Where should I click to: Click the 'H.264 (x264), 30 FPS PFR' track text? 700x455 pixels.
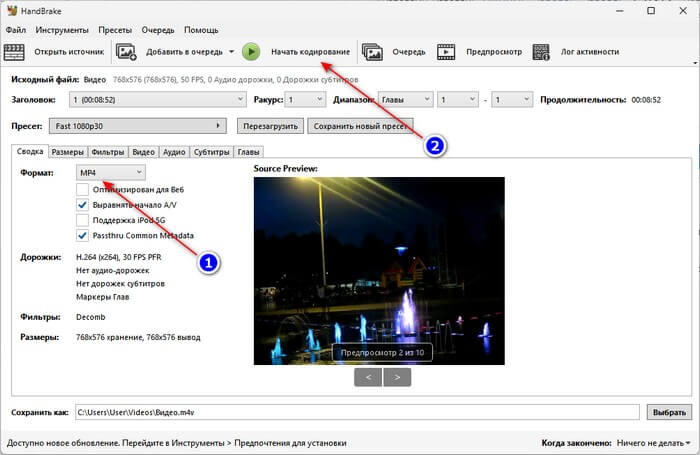(119, 257)
